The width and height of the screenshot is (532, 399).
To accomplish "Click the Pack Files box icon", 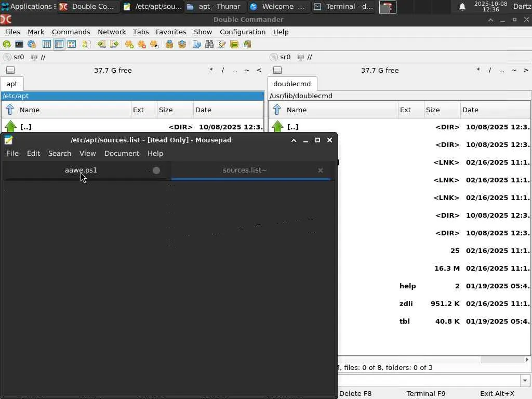I will click(x=169, y=44).
